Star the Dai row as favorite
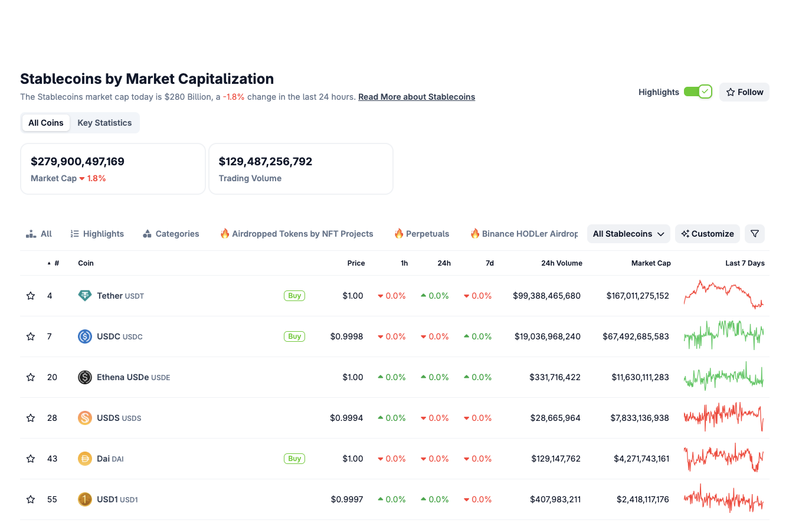812x523 pixels. click(x=31, y=459)
